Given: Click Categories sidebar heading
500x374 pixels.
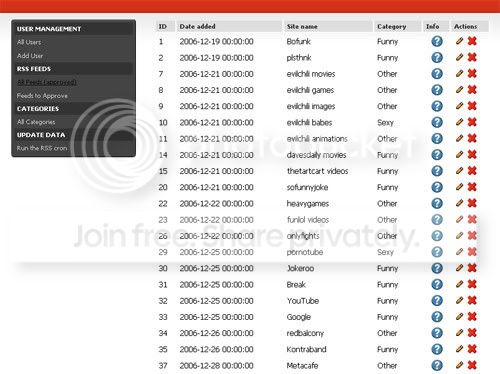Looking at the screenshot, I should (38, 109).
